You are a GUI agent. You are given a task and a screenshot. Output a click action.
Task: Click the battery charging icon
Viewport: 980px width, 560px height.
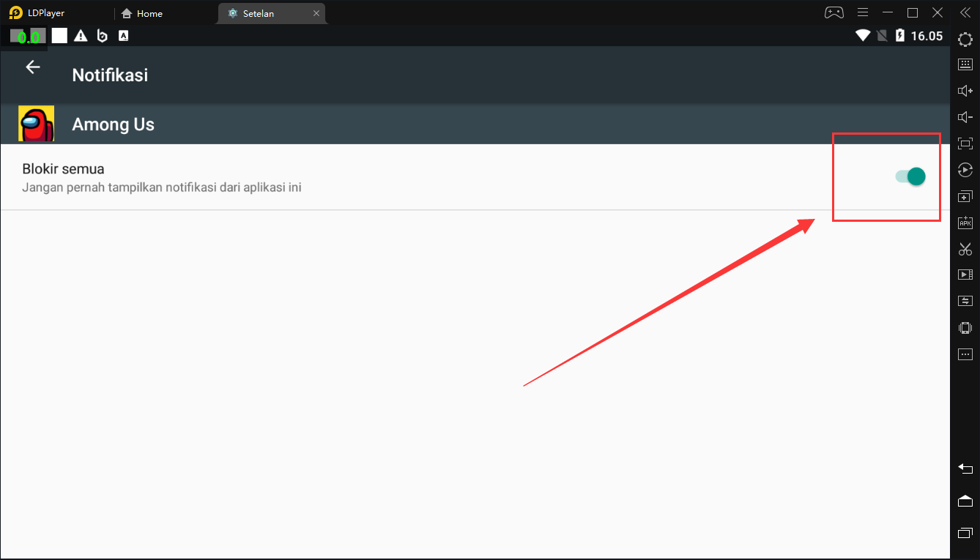(x=900, y=35)
